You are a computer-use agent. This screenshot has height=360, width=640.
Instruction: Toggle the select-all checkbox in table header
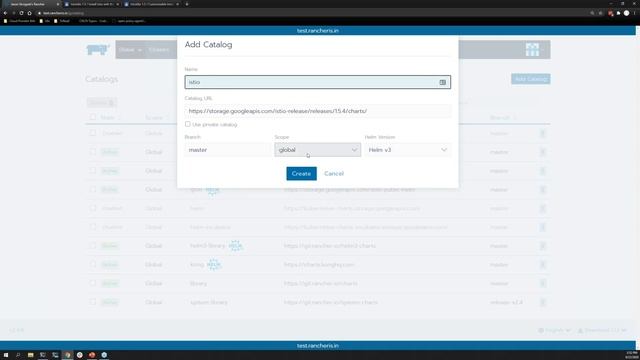pos(93,118)
